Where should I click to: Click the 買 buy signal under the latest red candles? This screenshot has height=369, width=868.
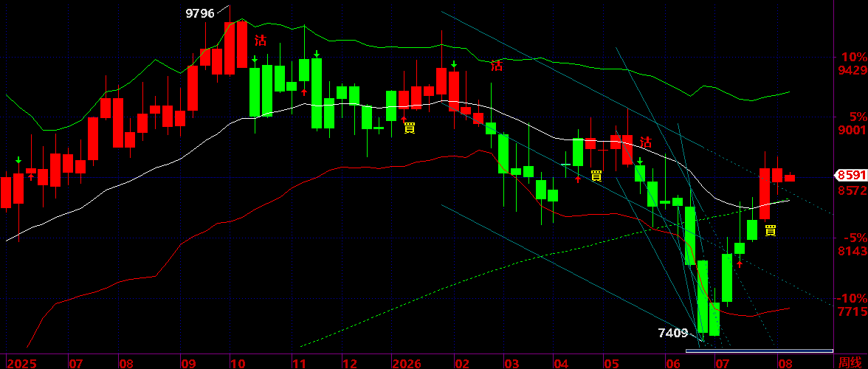click(770, 231)
